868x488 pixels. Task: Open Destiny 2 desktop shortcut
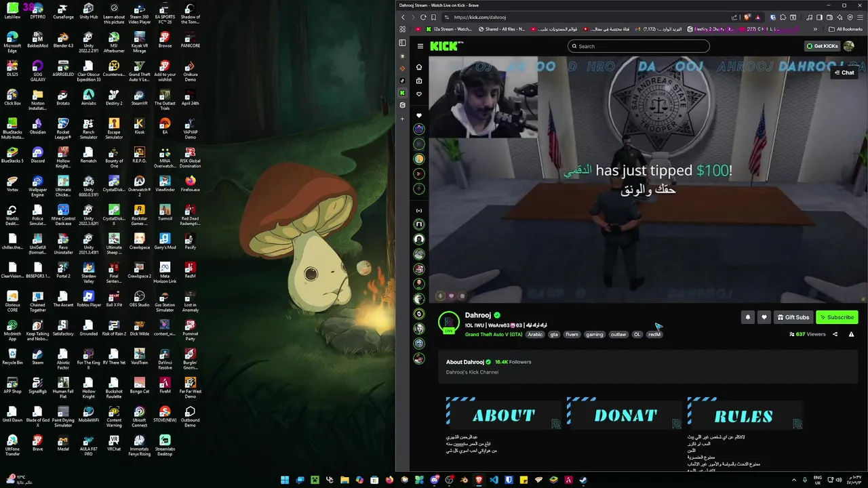tap(114, 97)
